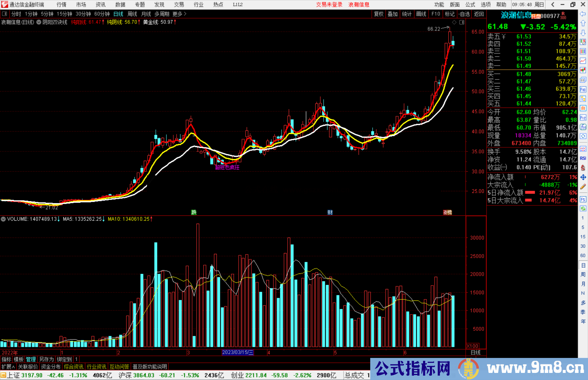
Task: Expand the 阴阳双诀线 indicator dropdown arrow
Action: (39, 22)
